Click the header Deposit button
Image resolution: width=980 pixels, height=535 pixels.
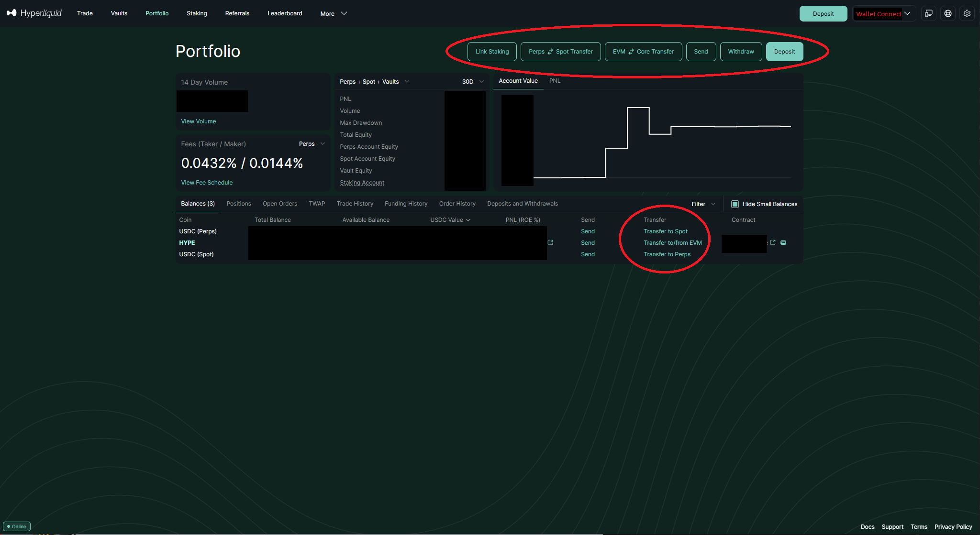click(823, 13)
